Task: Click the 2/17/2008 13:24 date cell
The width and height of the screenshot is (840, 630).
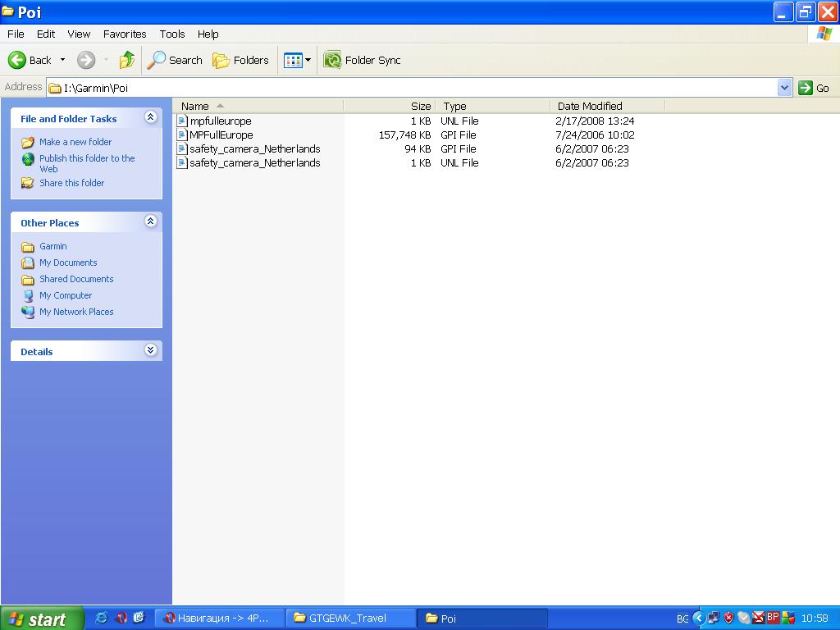Action: click(x=595, y=121)
